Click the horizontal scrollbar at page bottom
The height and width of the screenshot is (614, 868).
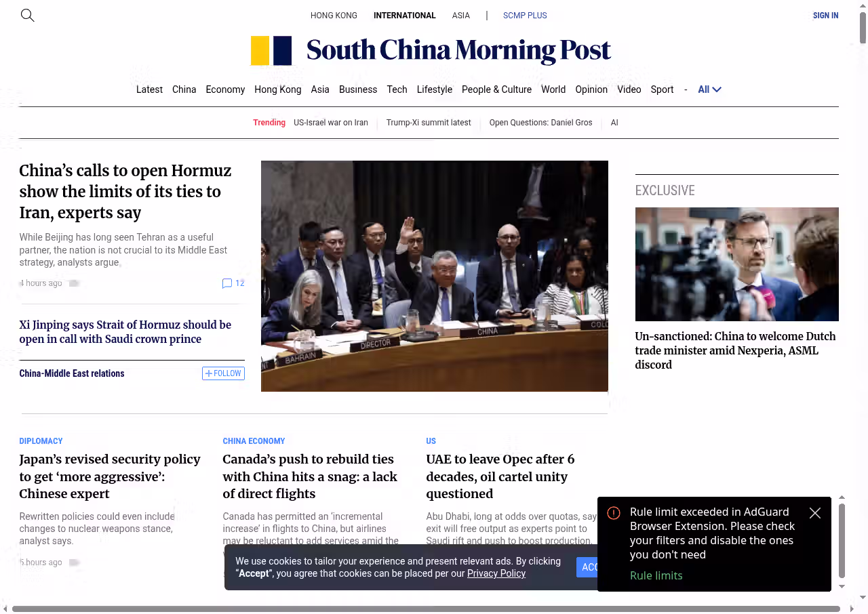426,609
